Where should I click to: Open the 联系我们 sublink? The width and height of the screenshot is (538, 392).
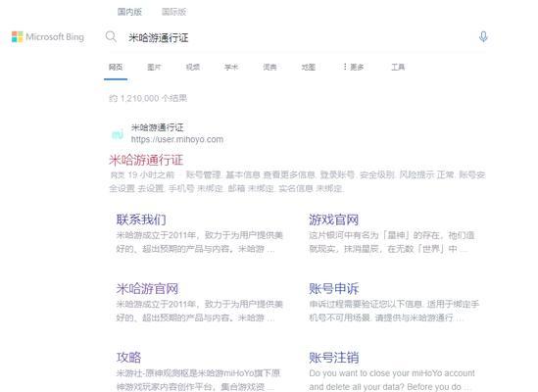(x=141, y=220)
